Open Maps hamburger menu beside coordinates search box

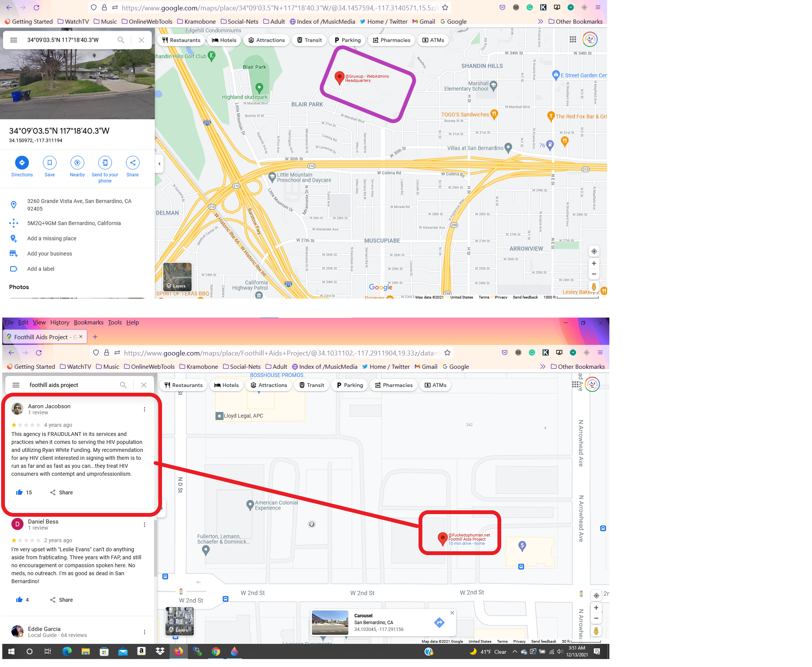[13, 40]
